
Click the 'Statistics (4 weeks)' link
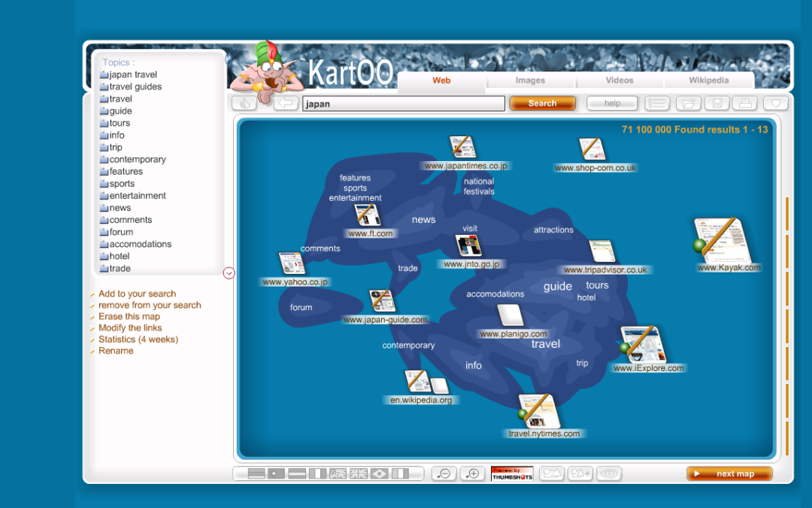pyautogui.click(x=138, y=339)
